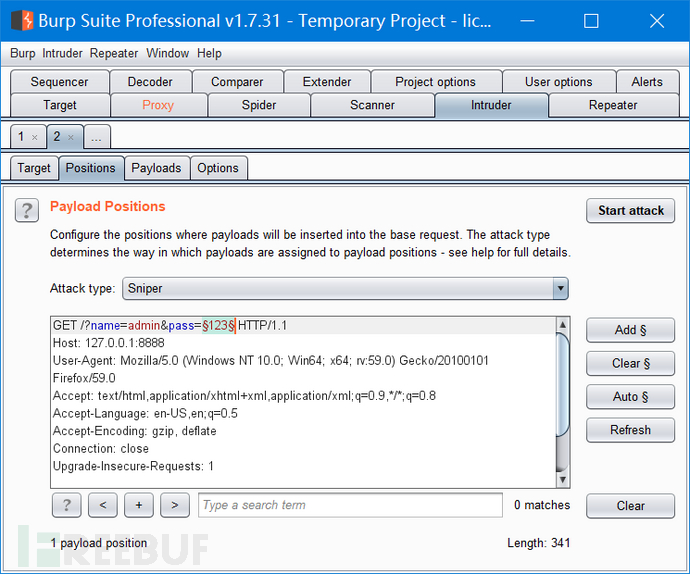
Task: Open the Window menu
Action: 168,53
